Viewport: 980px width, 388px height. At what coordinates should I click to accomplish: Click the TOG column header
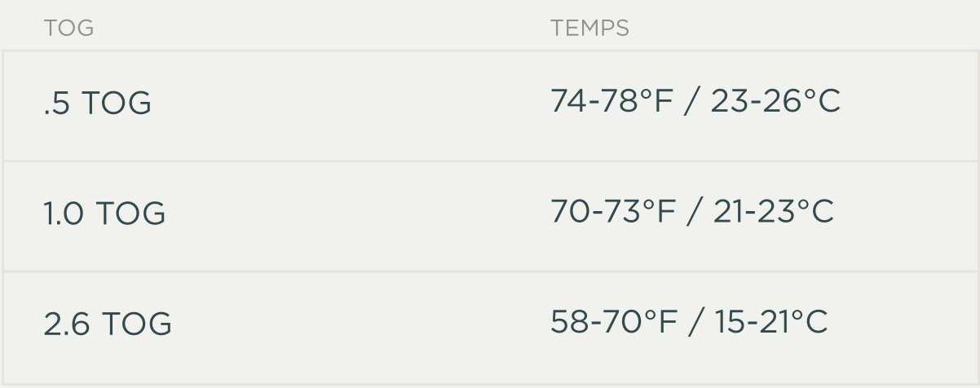(x=69, y=29)
